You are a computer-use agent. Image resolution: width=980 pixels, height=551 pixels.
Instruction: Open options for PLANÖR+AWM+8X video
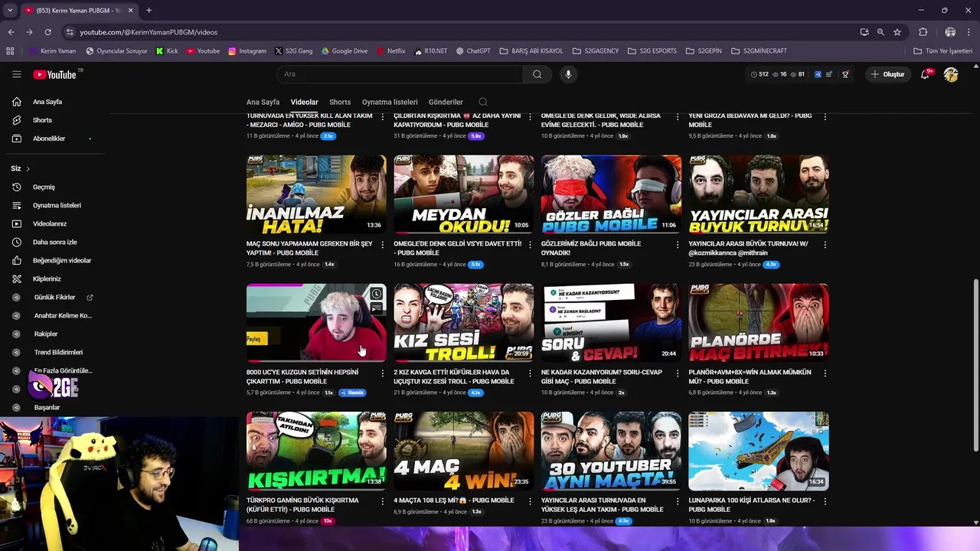point(825,373)
